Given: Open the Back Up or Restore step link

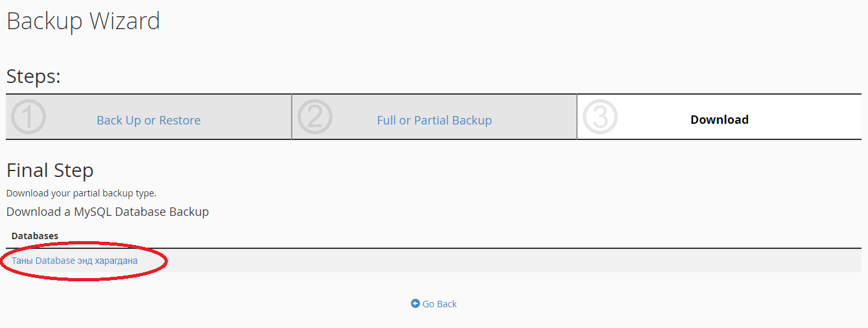Looking at the screenshot, I should [148, 120].
